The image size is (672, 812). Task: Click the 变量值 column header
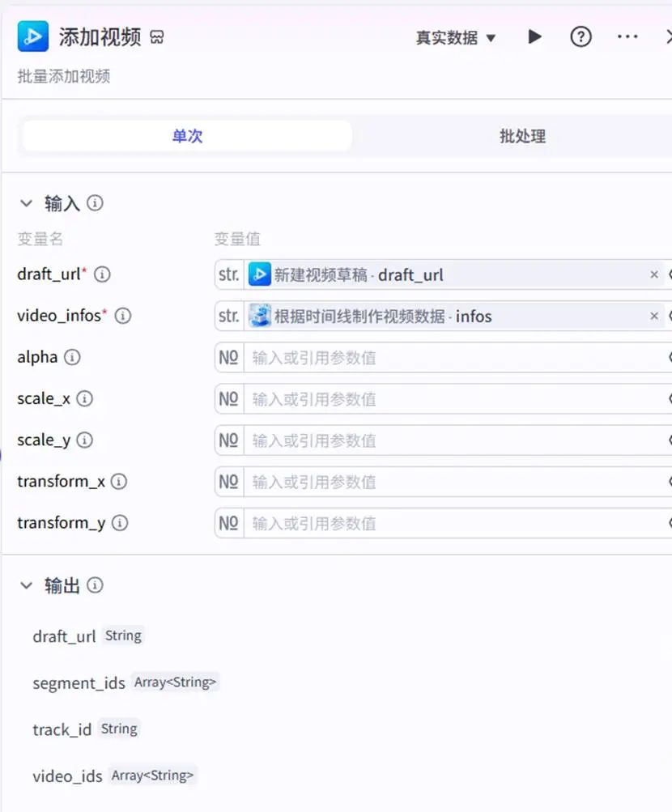237,239
